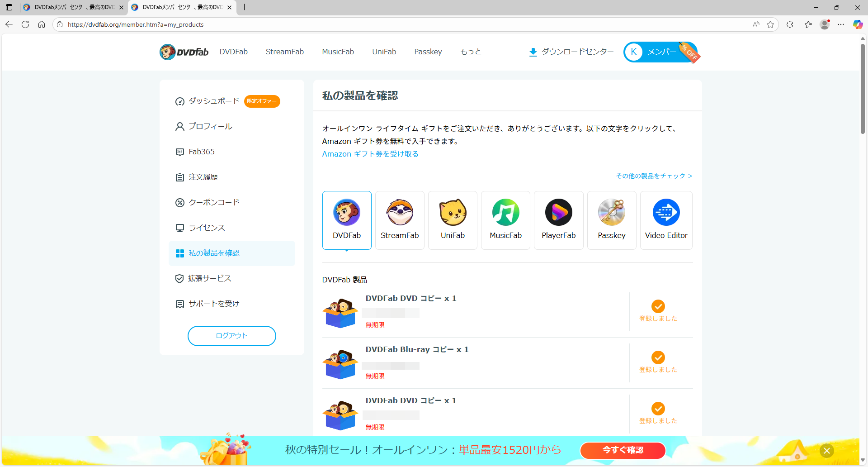Click the browser refresh icon

coord(25,24)
